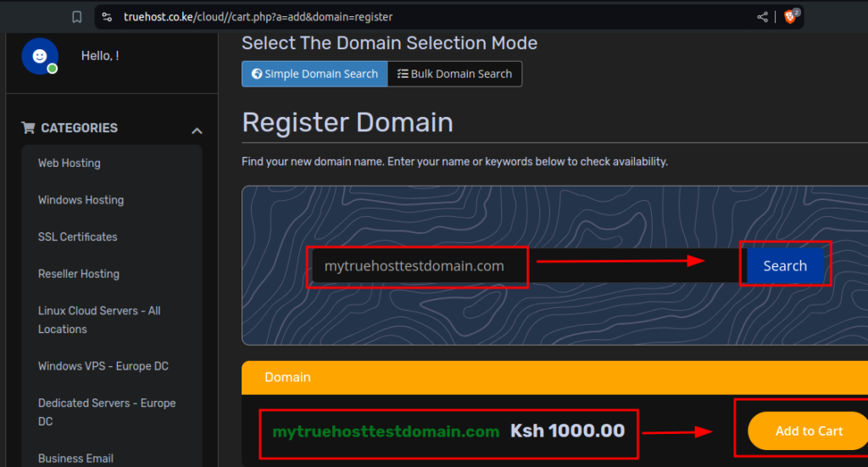Click the shopping cart Categories icon
Screen dimensions: 868x467
[x=28, y=128]
